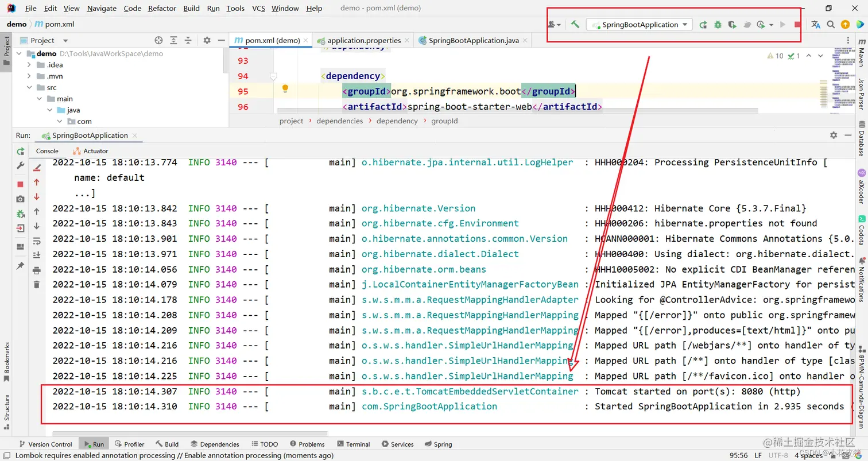Click the wrench settings icon in Run panel

click(21, 166)
